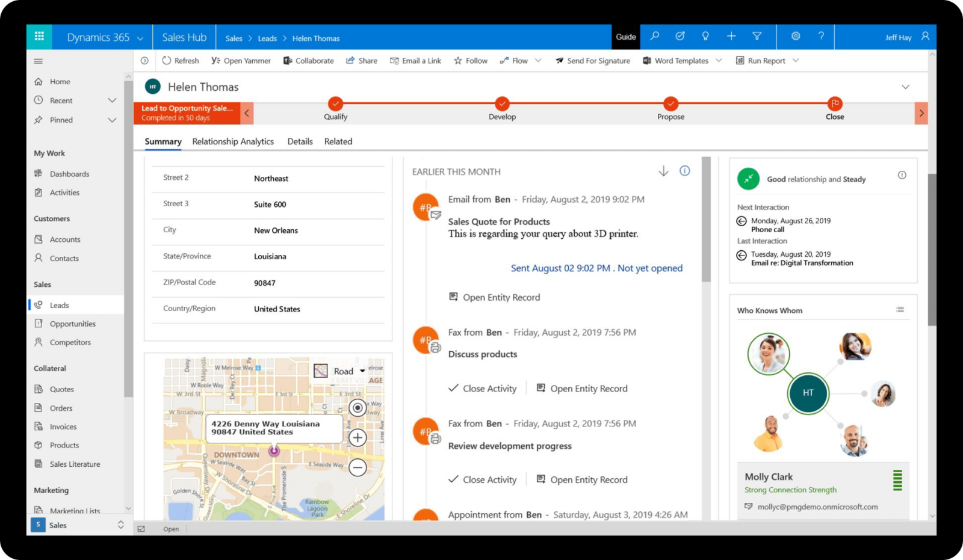Expand the Pinned section chevron
963x560 pixels.
click(112, 120)
